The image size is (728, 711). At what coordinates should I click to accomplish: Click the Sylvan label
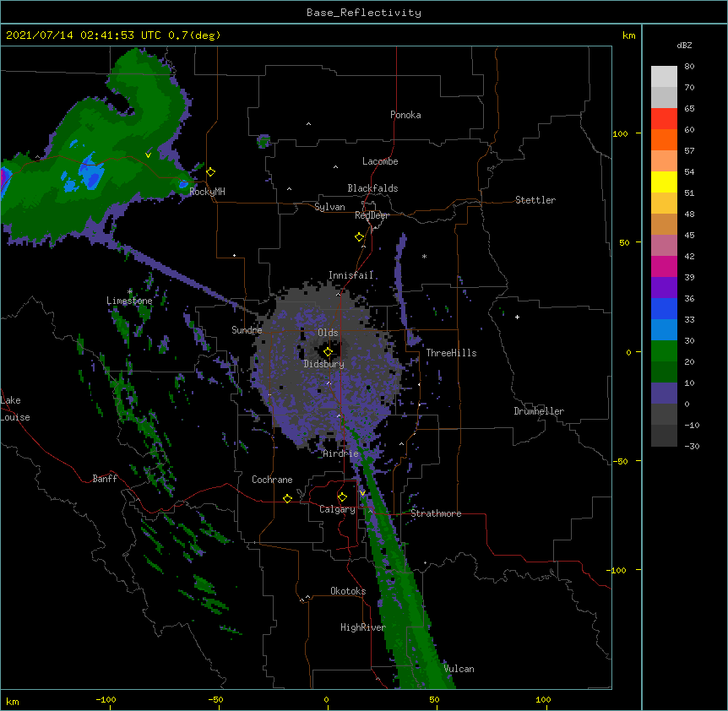click(x=329, y=207)
